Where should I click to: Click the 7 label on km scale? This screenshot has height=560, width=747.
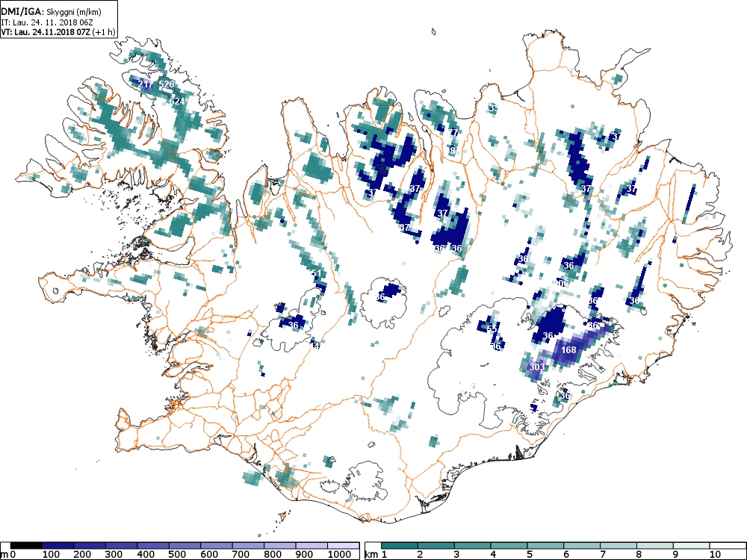tap(602, 554)
